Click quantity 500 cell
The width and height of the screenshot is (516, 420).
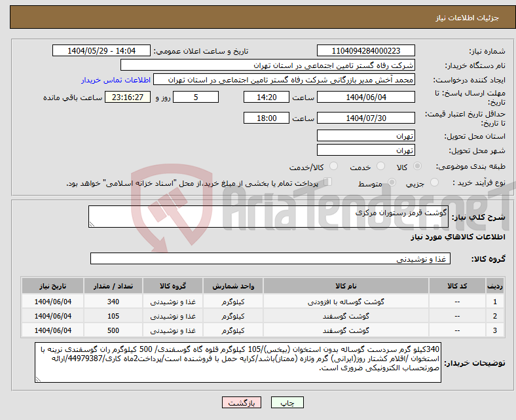pyautogui.click(x=113, y=330)
